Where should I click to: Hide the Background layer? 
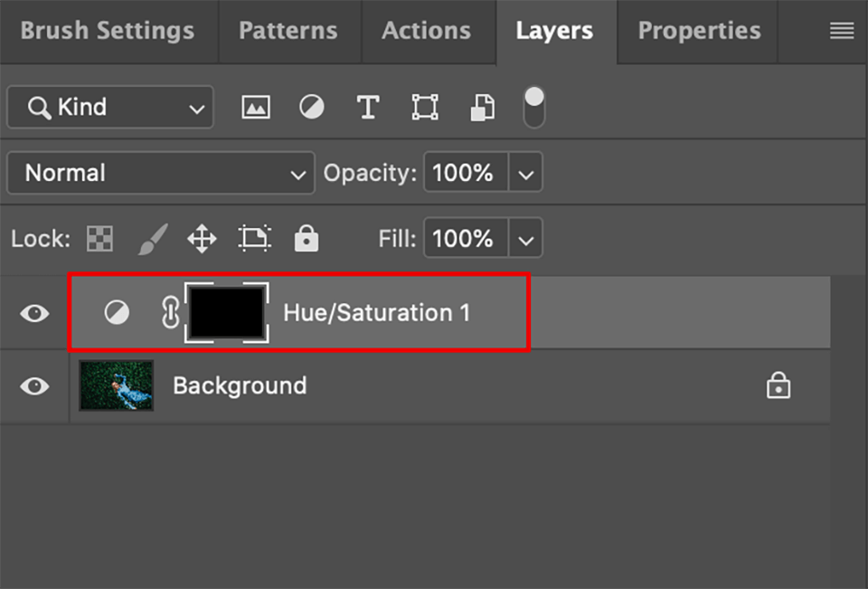pyautogui.click(x=33, y=385)
